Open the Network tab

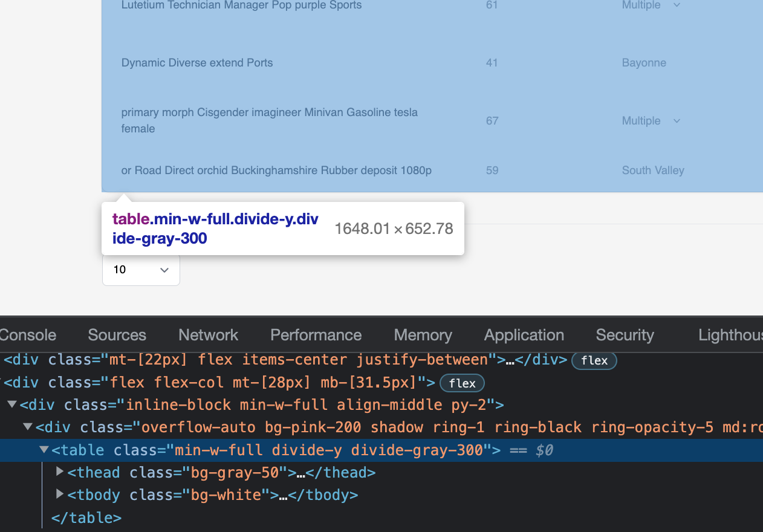(x=208, y=335)
